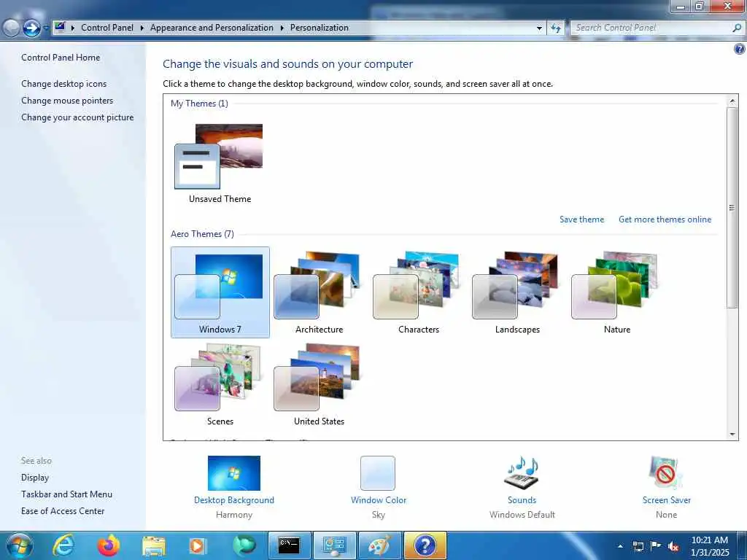747x560 pixels.
Task: Click the Sounds text link
Action: point(522,500)
